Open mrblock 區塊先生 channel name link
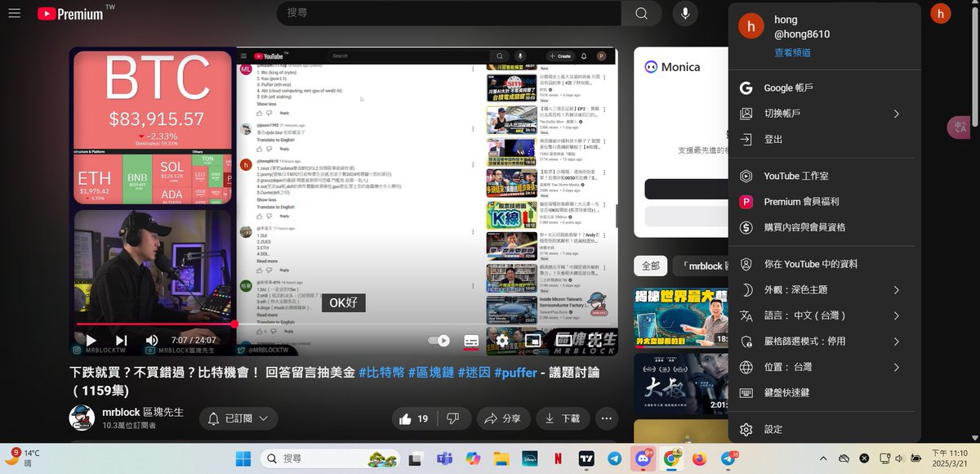Viewport: 980px width, 474px height. (143, 412)
